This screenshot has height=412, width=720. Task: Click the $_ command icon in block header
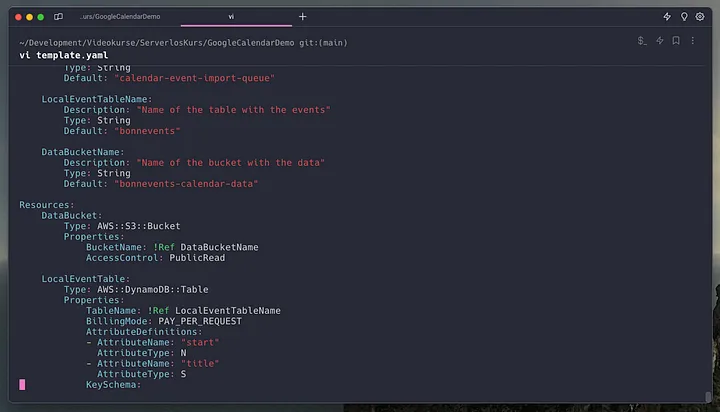[x=642, y=41]
